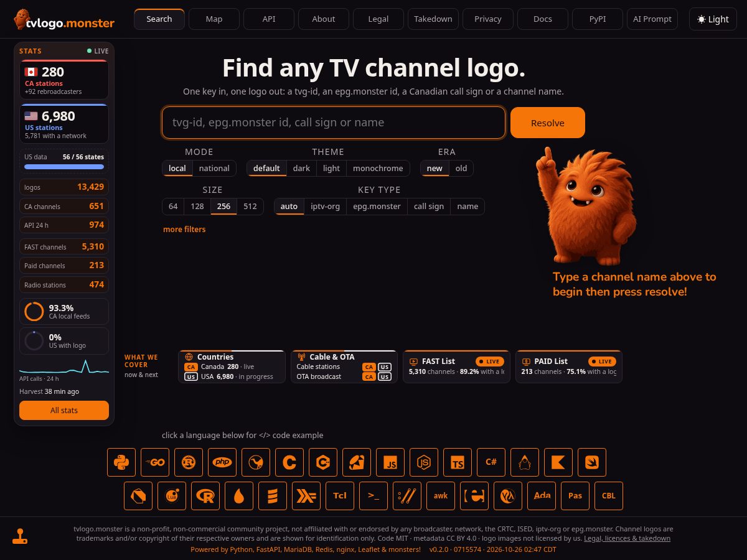Image resolution: width=747 pixels, height=560 pixels.
Task: Open the Dart code example
Action: (x=138, y=496)
